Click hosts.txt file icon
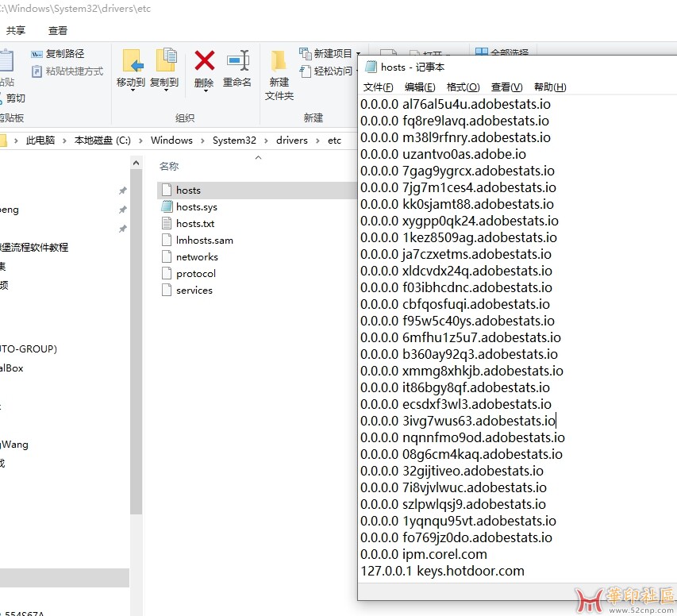The width and height of the screenshot is (677, 616). tap(167, 223)
